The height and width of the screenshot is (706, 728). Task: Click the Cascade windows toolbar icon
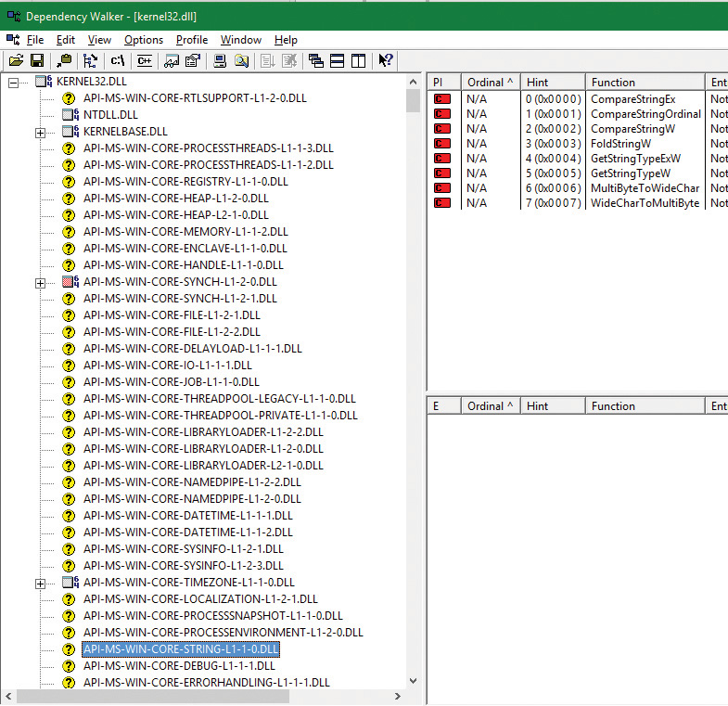point(316,61)
